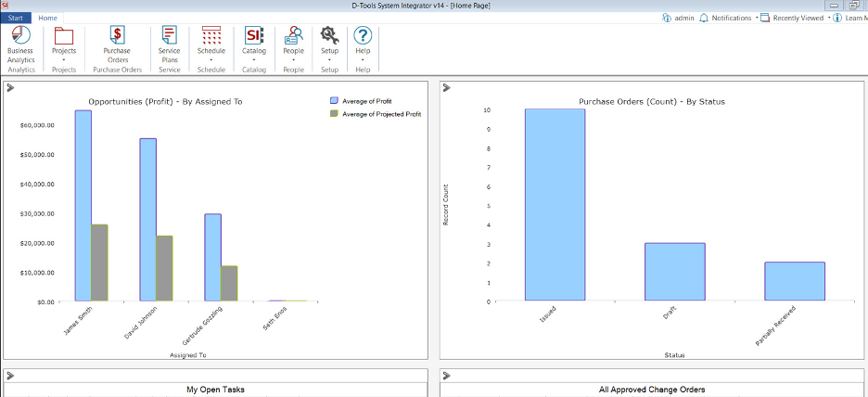Screen dimensions: 868x397
Task: Click the Opportunities (Profit) - By Assigned To title
Action: [165, 102]
